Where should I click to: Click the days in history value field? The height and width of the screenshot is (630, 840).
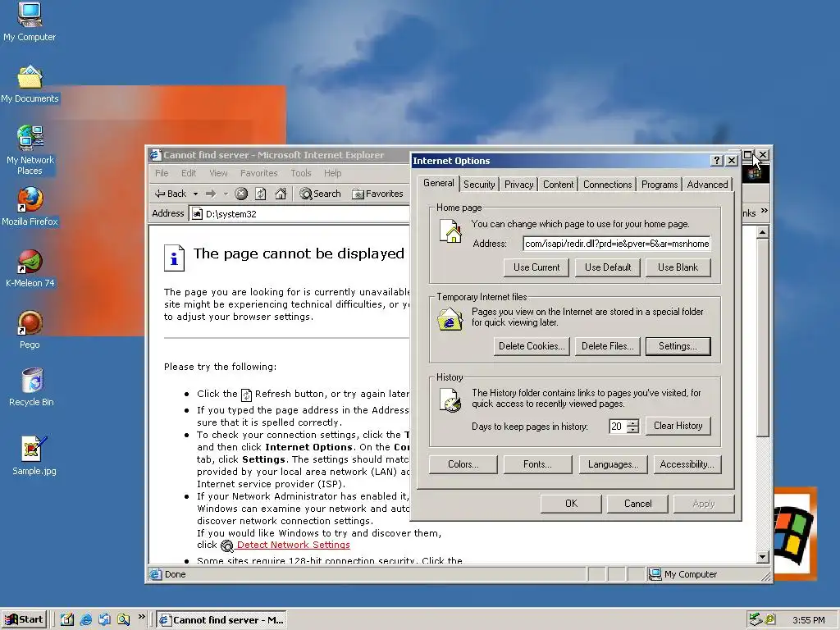[618, 427]
